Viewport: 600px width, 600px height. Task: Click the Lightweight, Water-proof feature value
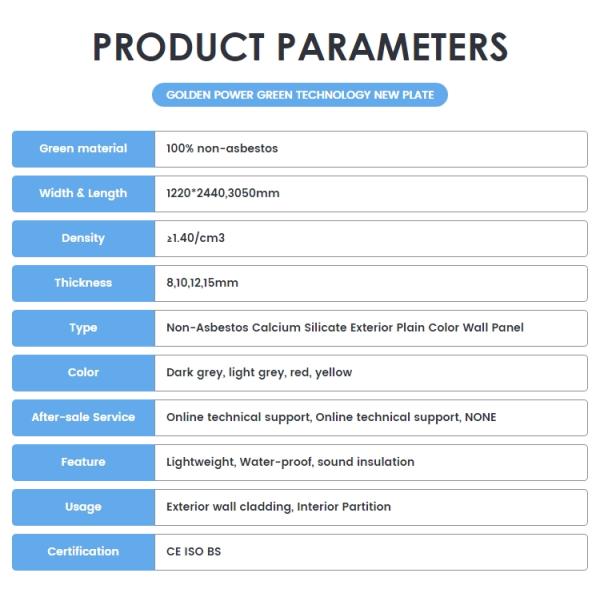[290, 462]
